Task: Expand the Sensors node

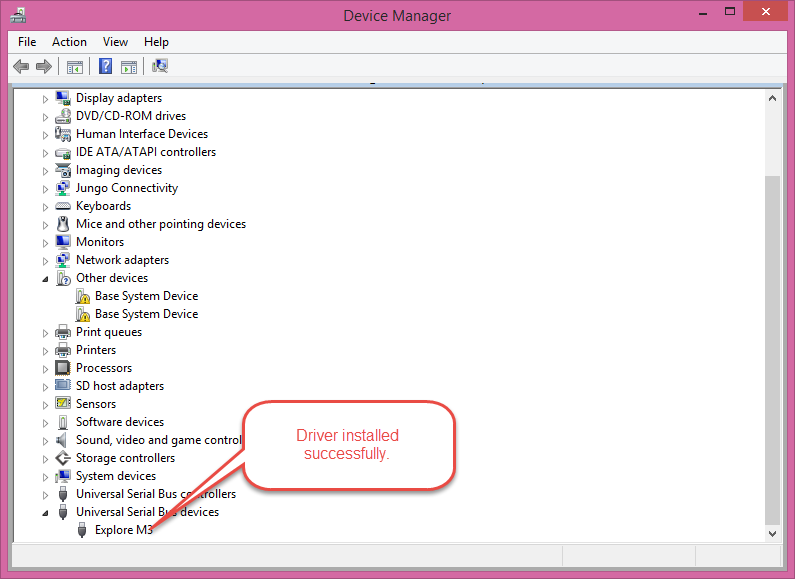Action: (x=45, y=405)
